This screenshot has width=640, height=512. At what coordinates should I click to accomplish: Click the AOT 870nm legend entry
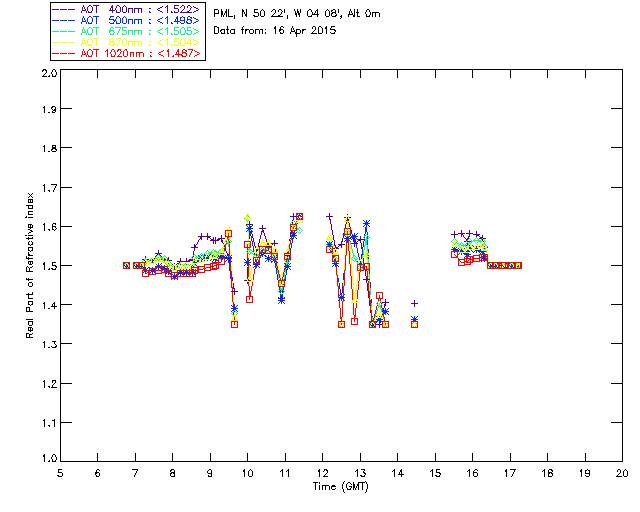[x=126, y=42]
